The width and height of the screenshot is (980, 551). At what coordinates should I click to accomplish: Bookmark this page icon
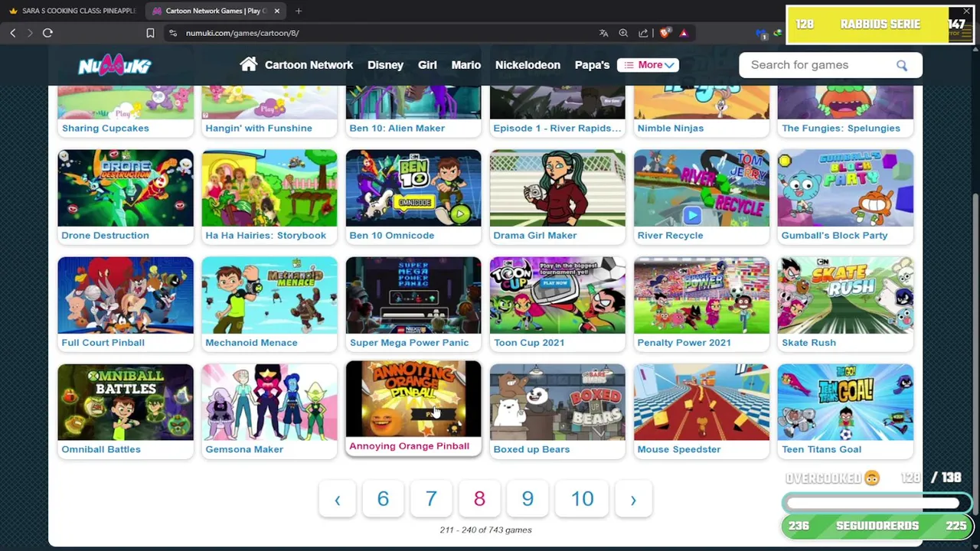point(150,33)
